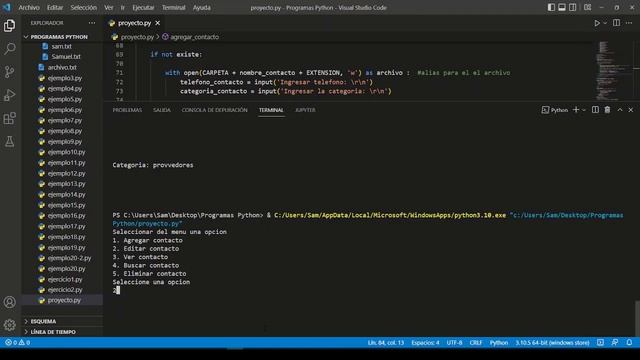Select proyecto.py in the explorer tree
Image resolution: width=640 pixels, height=360 pixels.
pos(64,300)
